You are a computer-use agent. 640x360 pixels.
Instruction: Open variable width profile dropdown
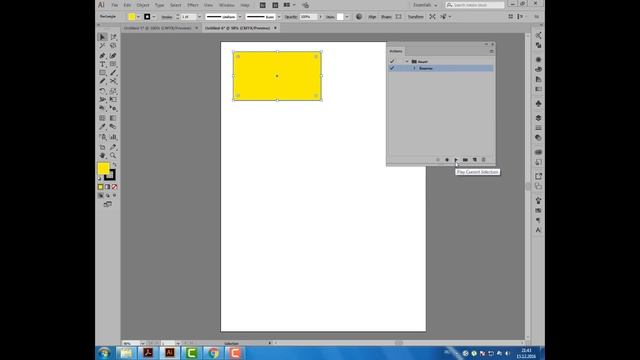240,17
